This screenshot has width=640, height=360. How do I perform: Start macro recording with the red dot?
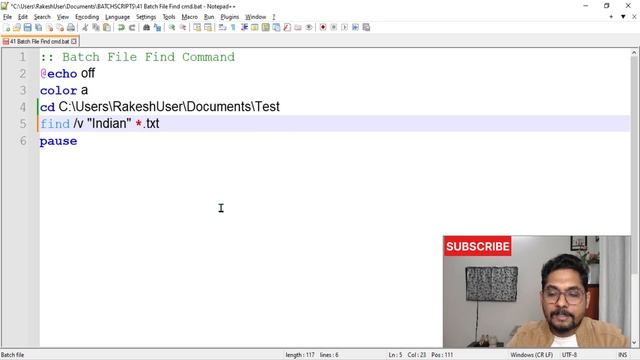(323, 27)
